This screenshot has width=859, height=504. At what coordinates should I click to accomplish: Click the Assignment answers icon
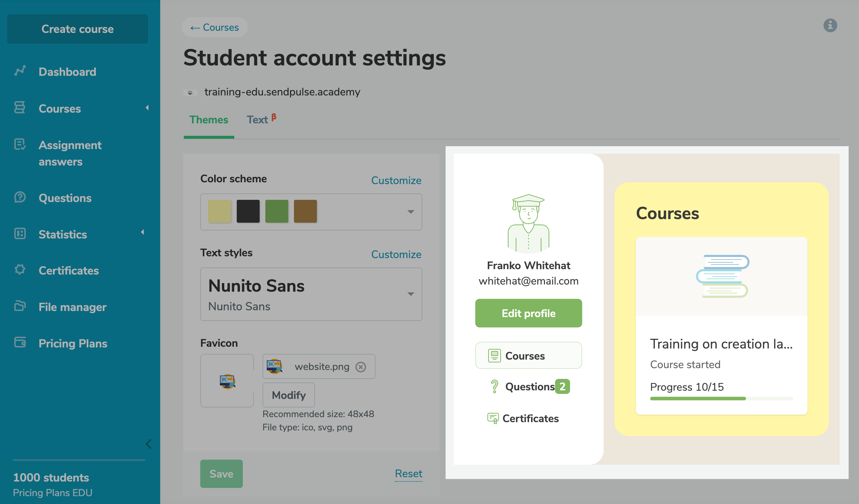click(x=20, y=144)
